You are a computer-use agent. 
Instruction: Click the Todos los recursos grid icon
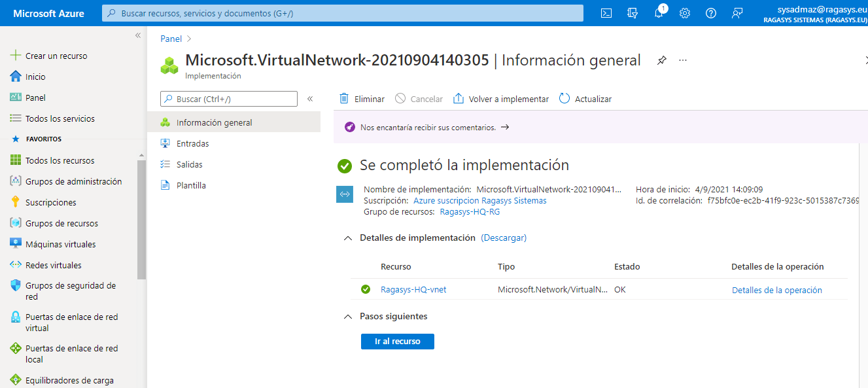click(x=16, y=160)
